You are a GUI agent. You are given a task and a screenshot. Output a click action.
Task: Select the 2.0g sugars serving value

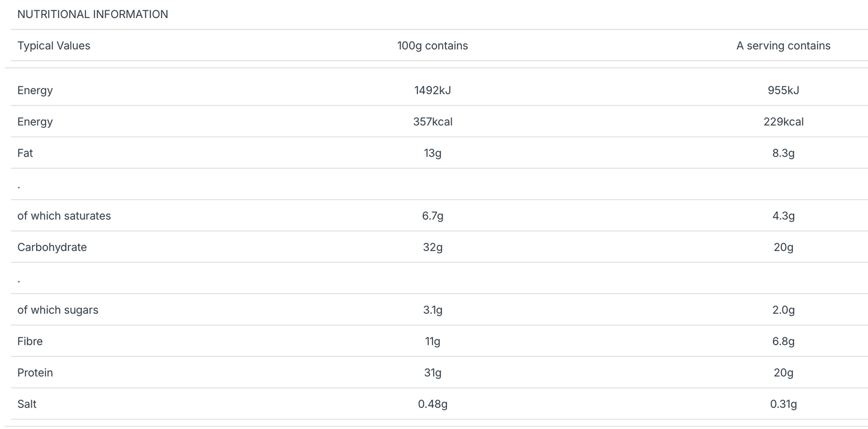point(783,310)
